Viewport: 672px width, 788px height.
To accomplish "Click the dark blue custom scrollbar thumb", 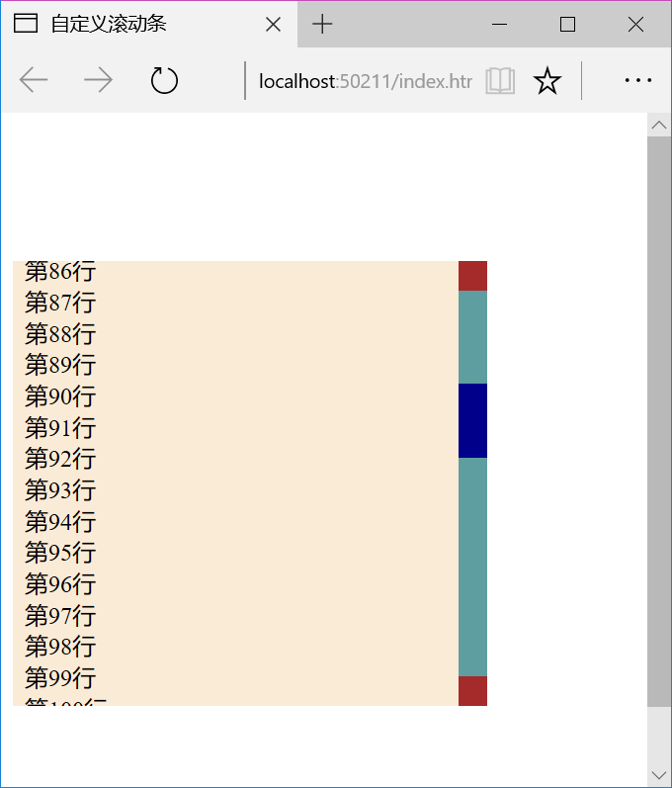I will pyautogui.click(x=472, y=420).
